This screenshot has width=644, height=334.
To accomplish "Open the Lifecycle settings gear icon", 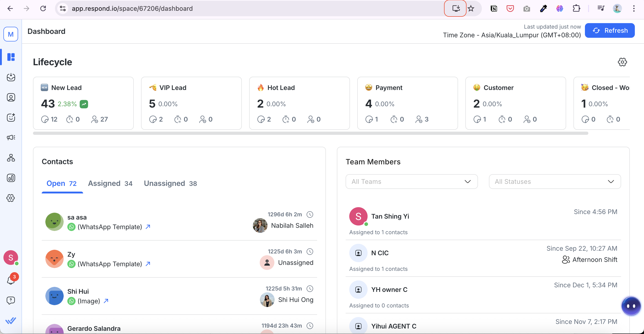I will point(622,62).
